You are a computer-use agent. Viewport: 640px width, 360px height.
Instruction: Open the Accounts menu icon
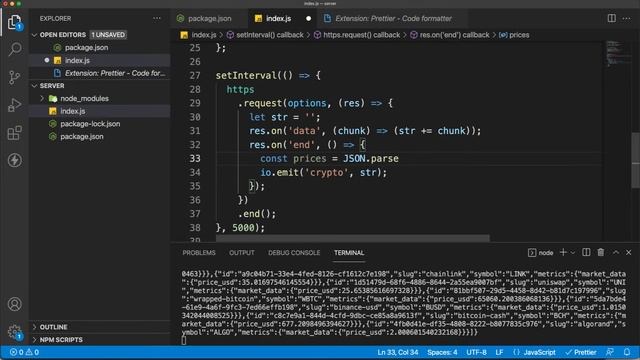tap(15, 304)
